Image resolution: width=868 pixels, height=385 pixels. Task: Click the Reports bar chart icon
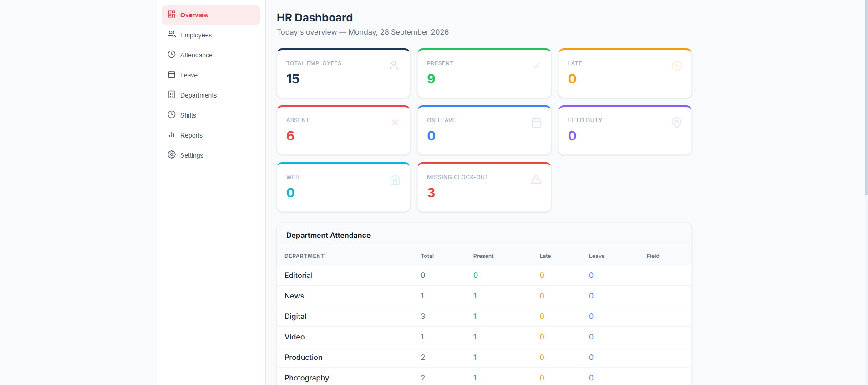point(172,135)
